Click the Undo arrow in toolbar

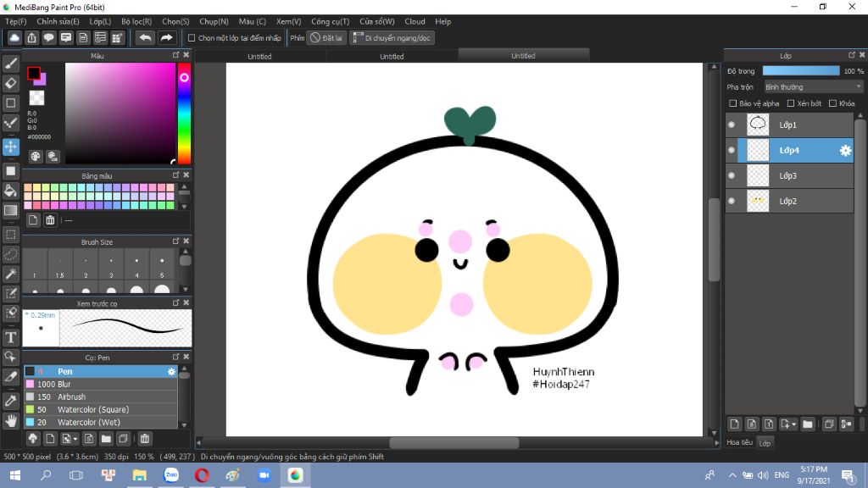click(x=145, y=37)
